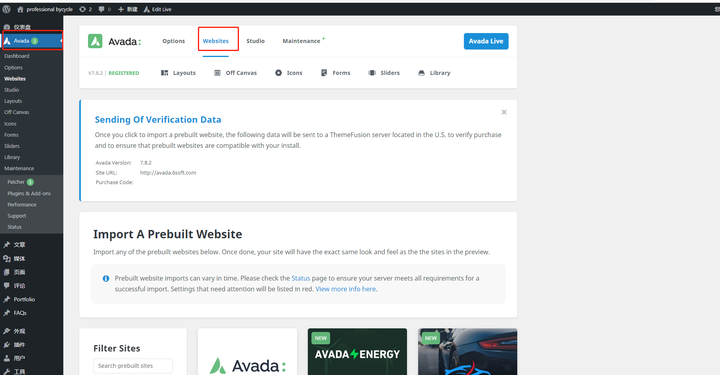Screen dimensions: 720x375
Task: Click the Avada Live button
Action: point(486,41)
